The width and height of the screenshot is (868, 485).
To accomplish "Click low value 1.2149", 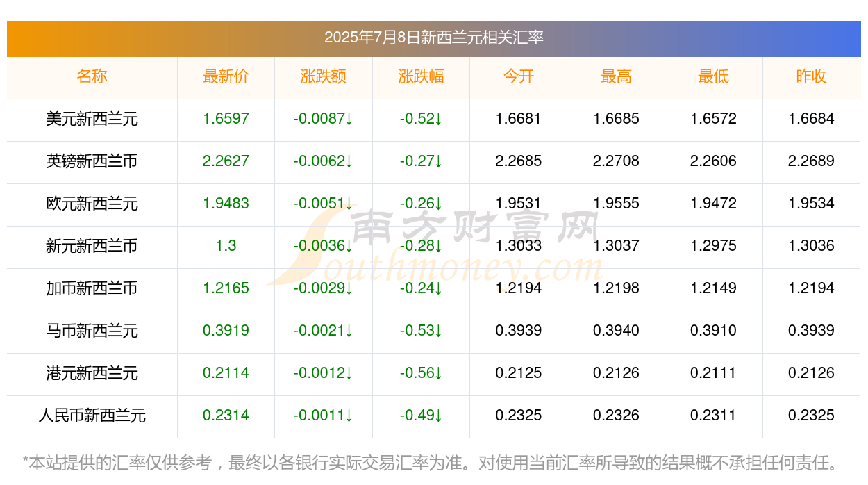I will point(713,288).
